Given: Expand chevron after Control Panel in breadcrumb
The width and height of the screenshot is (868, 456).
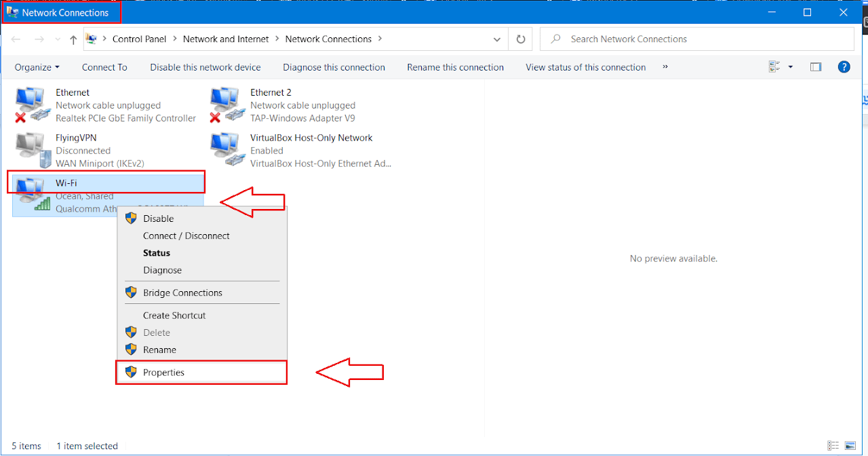Looking at the screenshot, I should point(174,39).
